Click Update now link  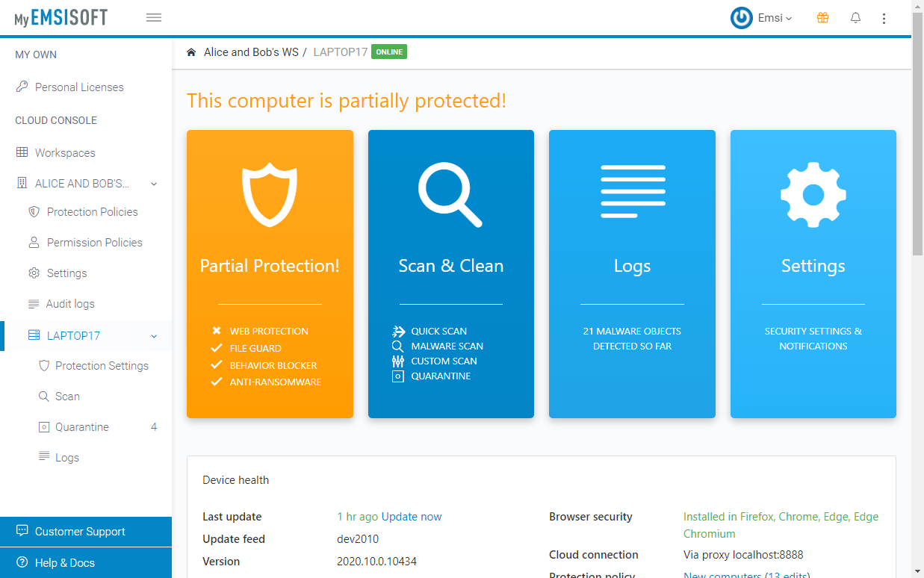(412, 517)
